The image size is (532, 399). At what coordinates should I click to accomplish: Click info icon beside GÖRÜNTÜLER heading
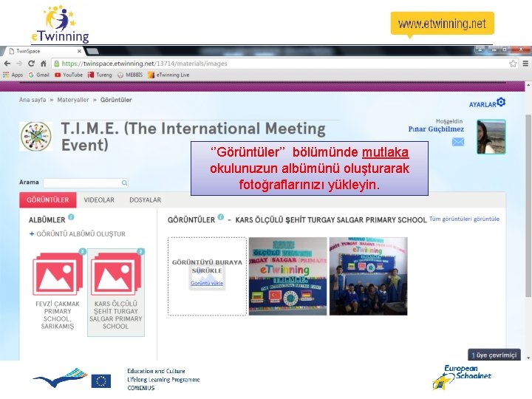(220, 217)
